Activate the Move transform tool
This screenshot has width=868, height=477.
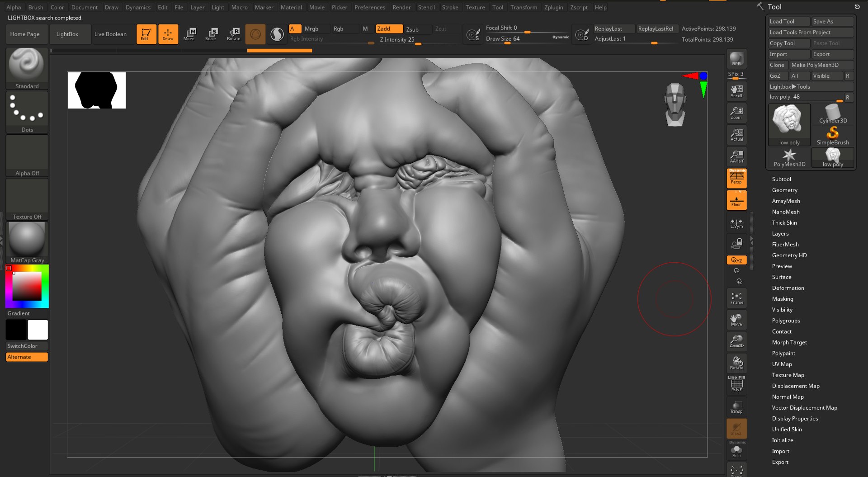point(189,34)
